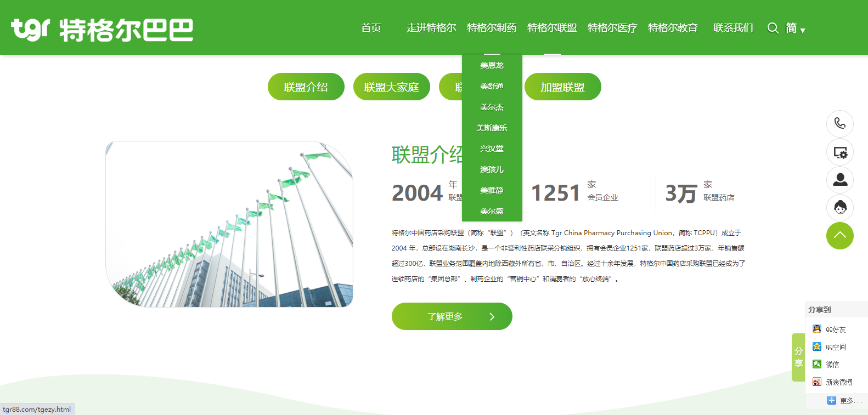Switch to the 联盟大家庭 tab

[x=391, y=87]
